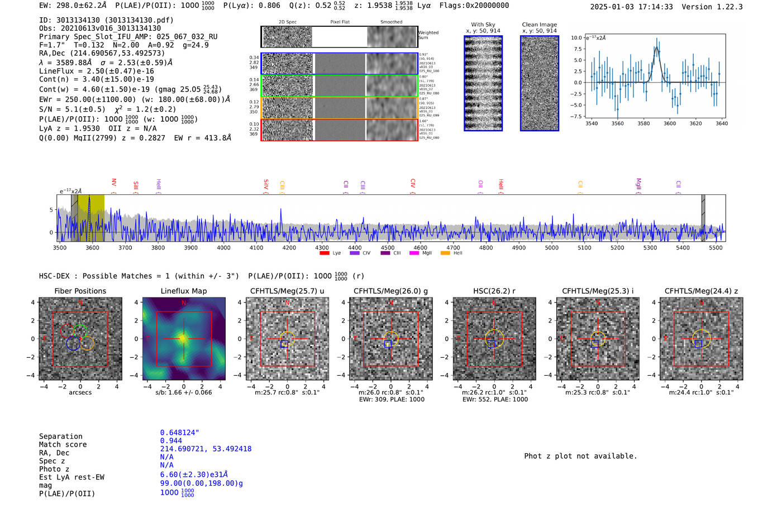Viewport: 782px width, 532px height.
Task: Click the SiIV line marker above spectrum
Action: click(266, 186)
